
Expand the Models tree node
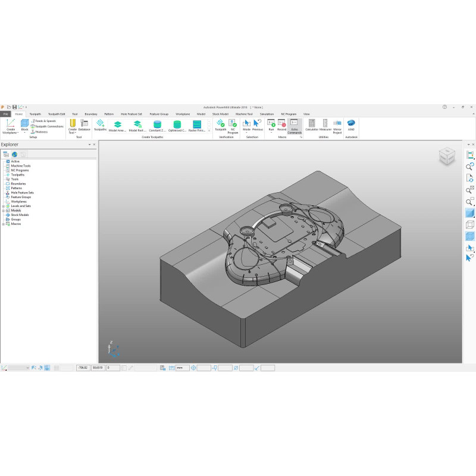pos(3,211)
